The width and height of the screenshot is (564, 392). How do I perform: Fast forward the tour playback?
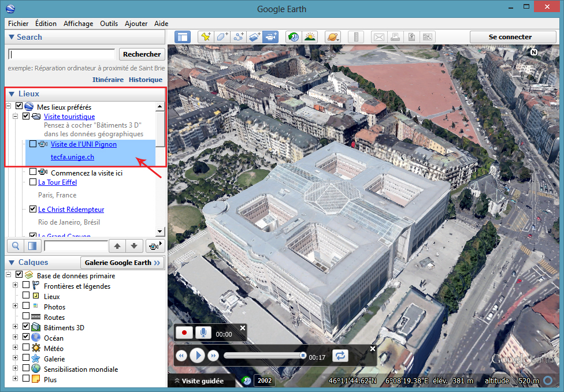tap(213, 356)
